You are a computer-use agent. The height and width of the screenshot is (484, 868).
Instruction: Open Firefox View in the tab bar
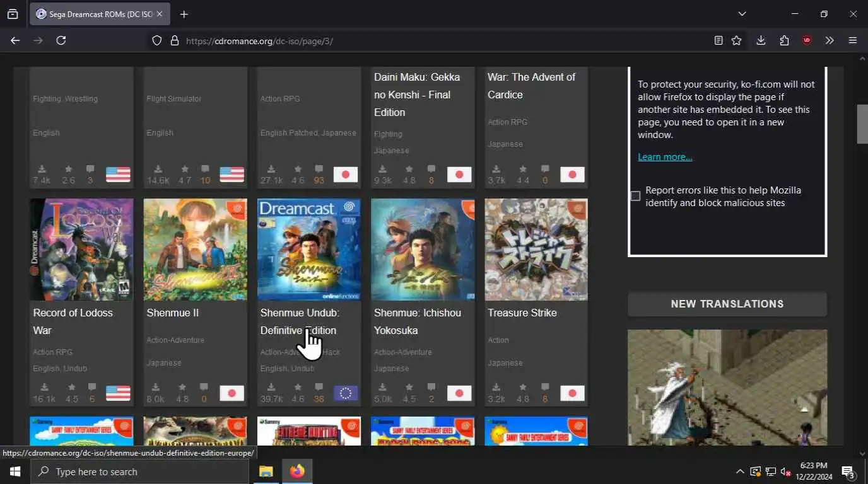[13, 14]
